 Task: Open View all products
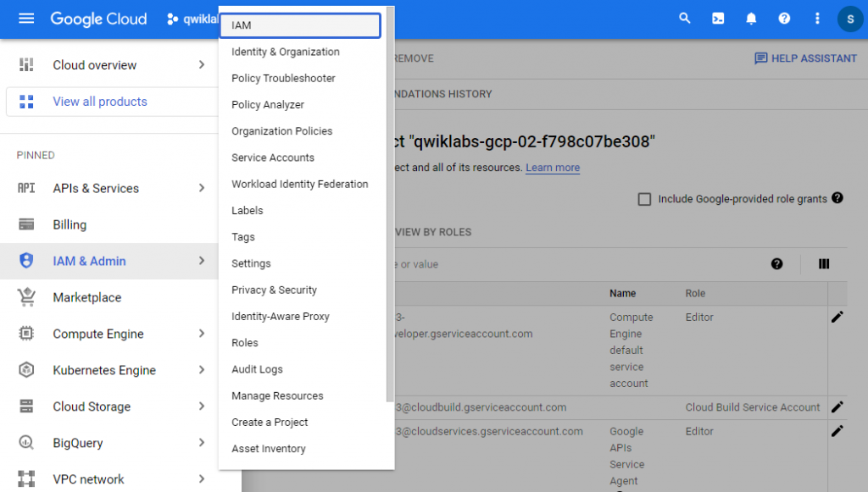(x=113, y=101)
